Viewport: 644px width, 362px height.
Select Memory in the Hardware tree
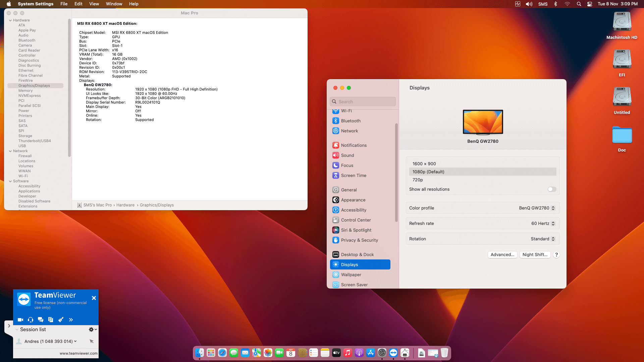click(25, 91)
